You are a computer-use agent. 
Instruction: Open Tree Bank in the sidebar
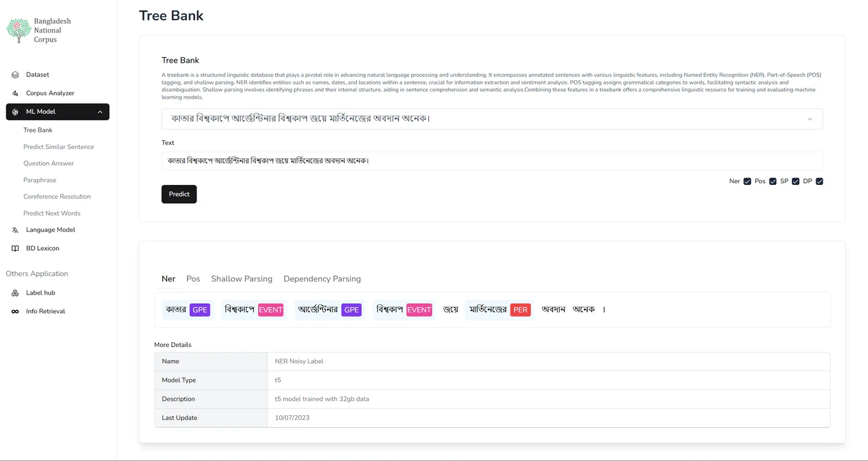pyautogui.click(x=38, y=130)
